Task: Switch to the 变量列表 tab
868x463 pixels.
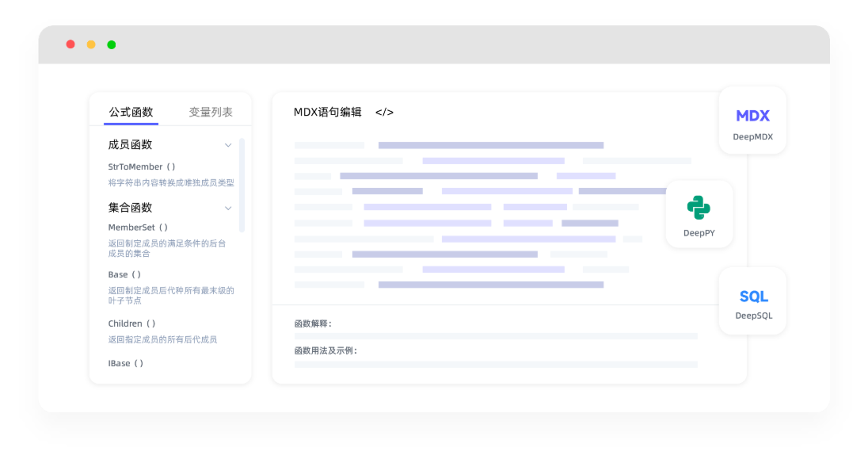Action: click(x=211, y=113)
